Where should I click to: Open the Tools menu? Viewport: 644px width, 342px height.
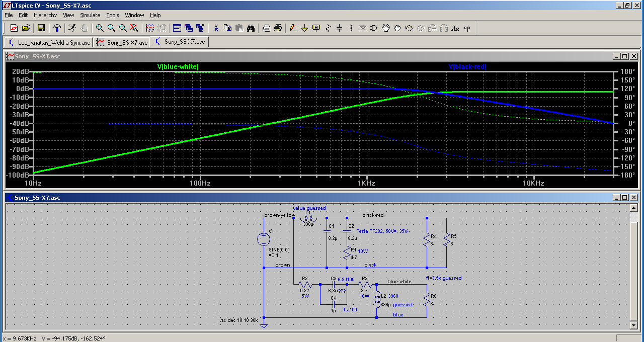(x=113, y=15)
